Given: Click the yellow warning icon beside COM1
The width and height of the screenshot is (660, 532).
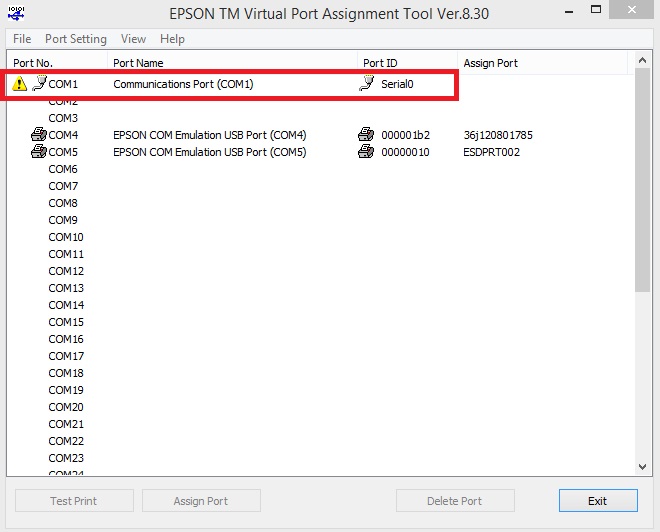Looking at the screenshot, I should pos(19,83).
